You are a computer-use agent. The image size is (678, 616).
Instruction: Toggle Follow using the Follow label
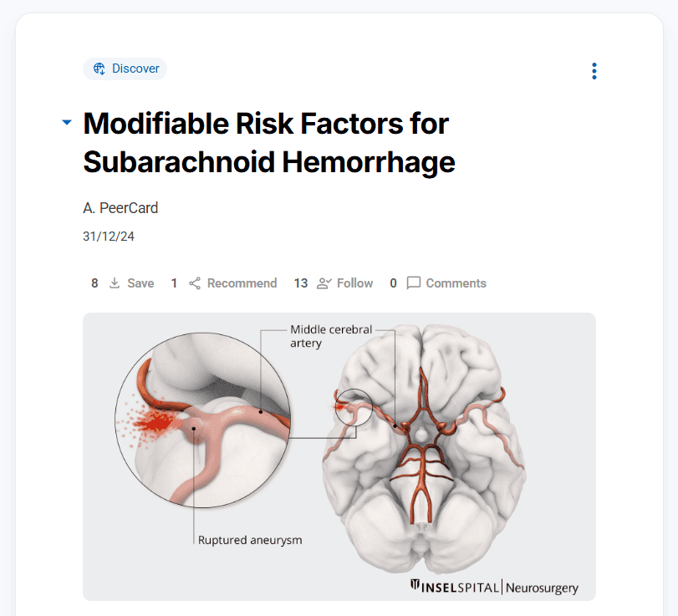click(x=354, y=283)
